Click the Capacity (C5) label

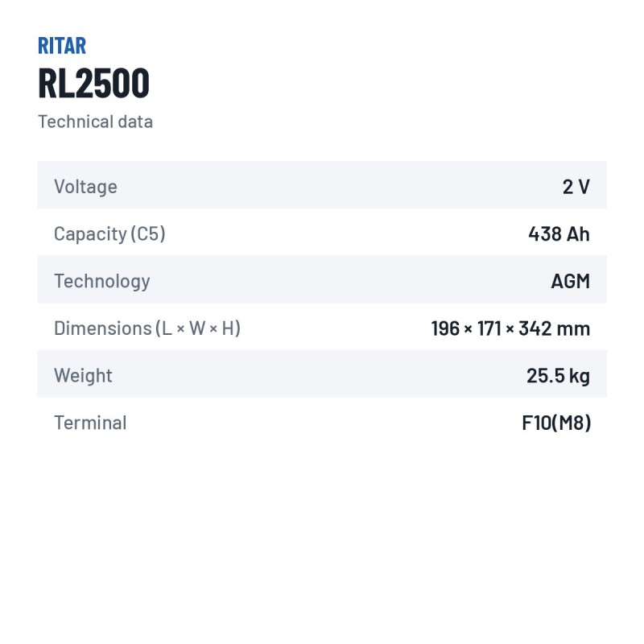[x=109, y=234]
